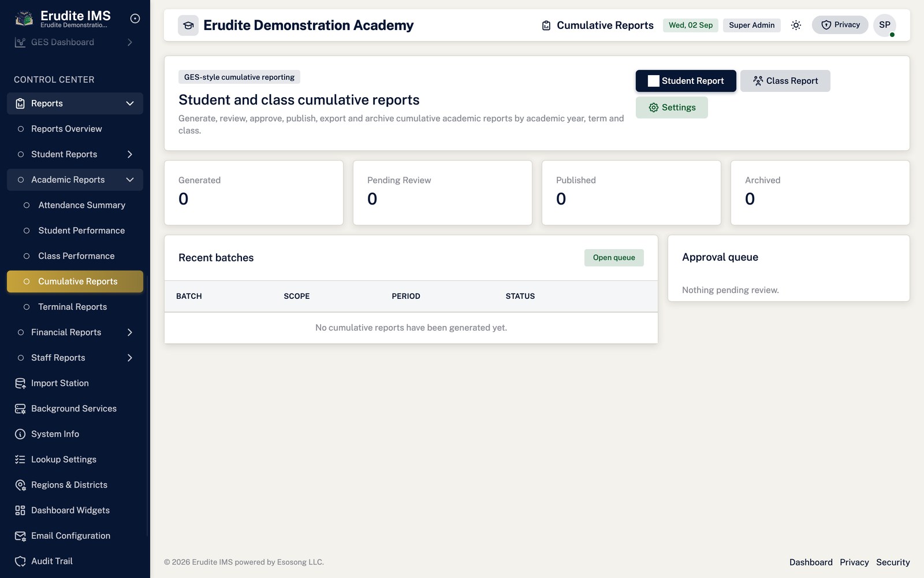Screen dimensions: 924x578
Task: Click the Reports clipboard icon in sidebar
Action: (20, 103)
